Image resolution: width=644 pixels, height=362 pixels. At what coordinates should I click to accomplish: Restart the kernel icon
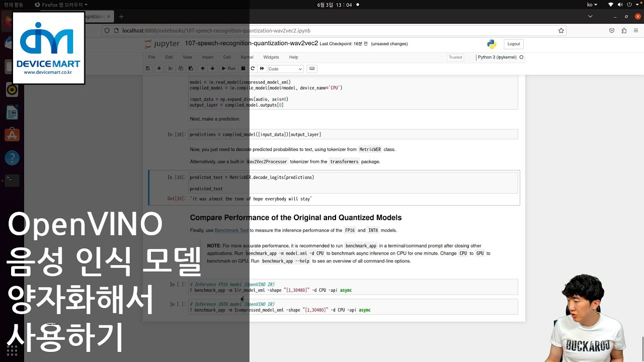pos(253,68)
